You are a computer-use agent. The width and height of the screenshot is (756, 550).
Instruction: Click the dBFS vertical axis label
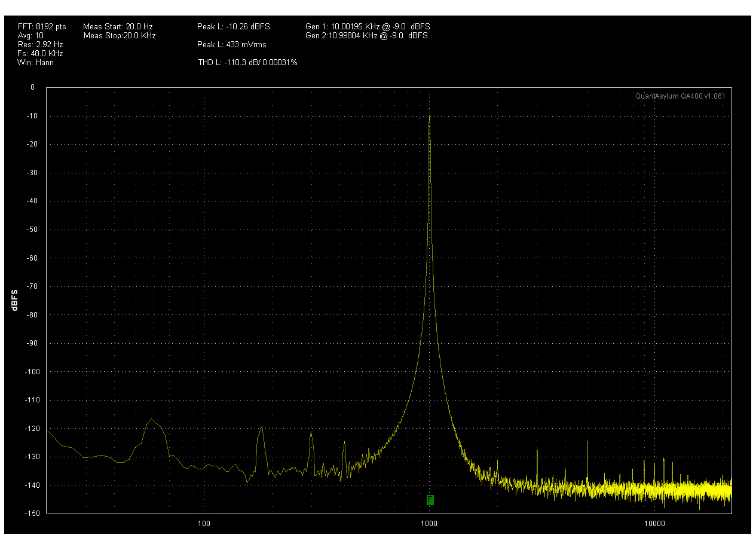click(14, 300)
